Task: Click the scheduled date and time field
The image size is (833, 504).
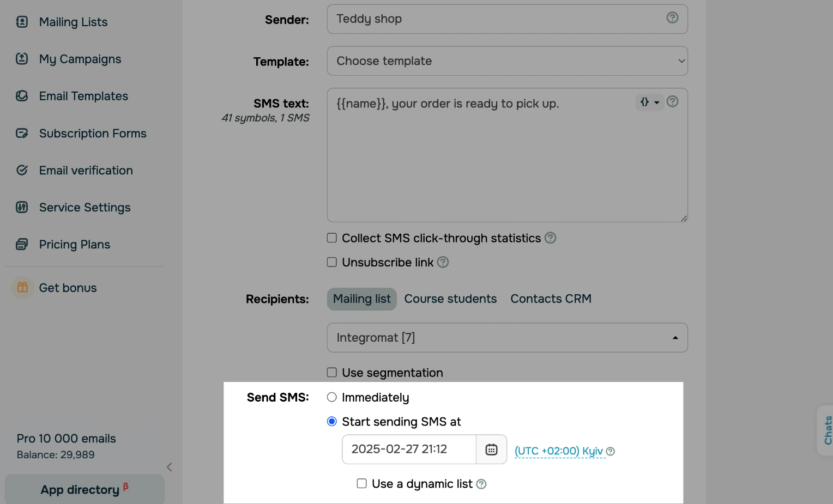Action: [409, 450]
